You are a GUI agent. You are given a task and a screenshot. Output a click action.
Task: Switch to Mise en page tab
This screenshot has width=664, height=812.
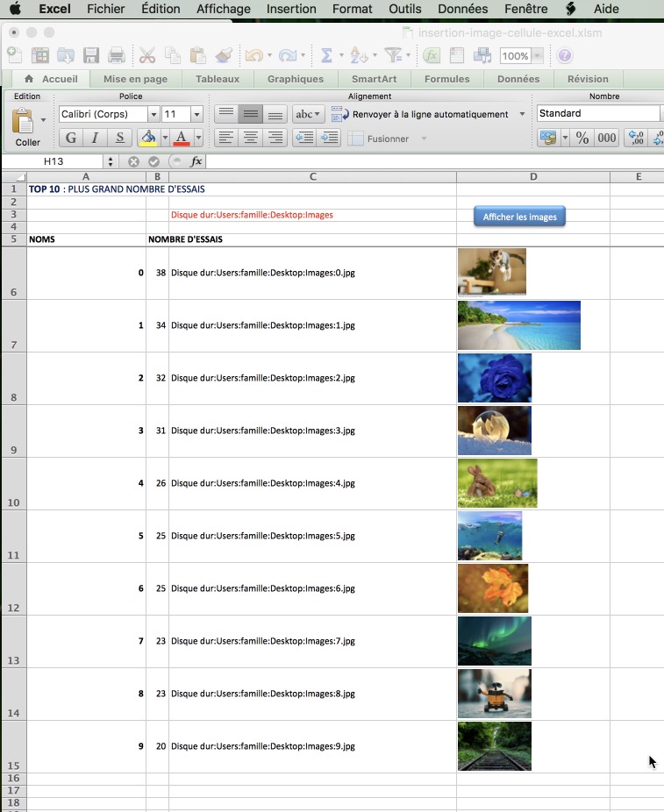click(x=135, y=79)
